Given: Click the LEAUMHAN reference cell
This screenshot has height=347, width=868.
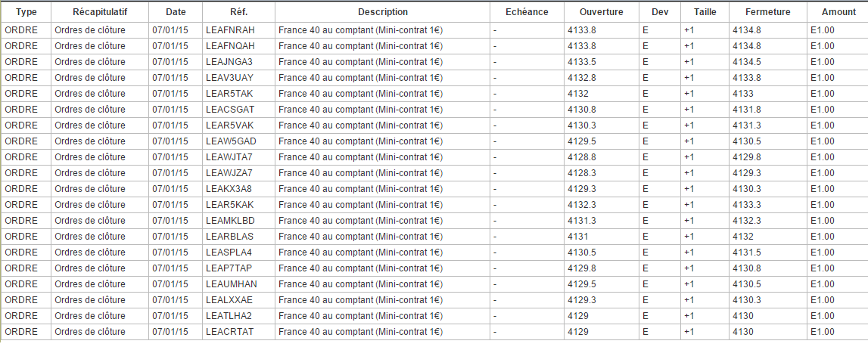Looking at the screenshot, I should click(x=232, y=284).
